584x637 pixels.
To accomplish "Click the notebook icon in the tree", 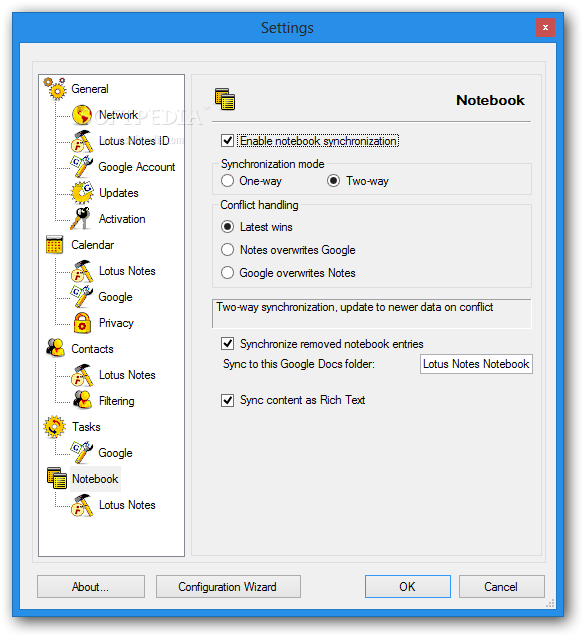I will click(x=56, y=478).
